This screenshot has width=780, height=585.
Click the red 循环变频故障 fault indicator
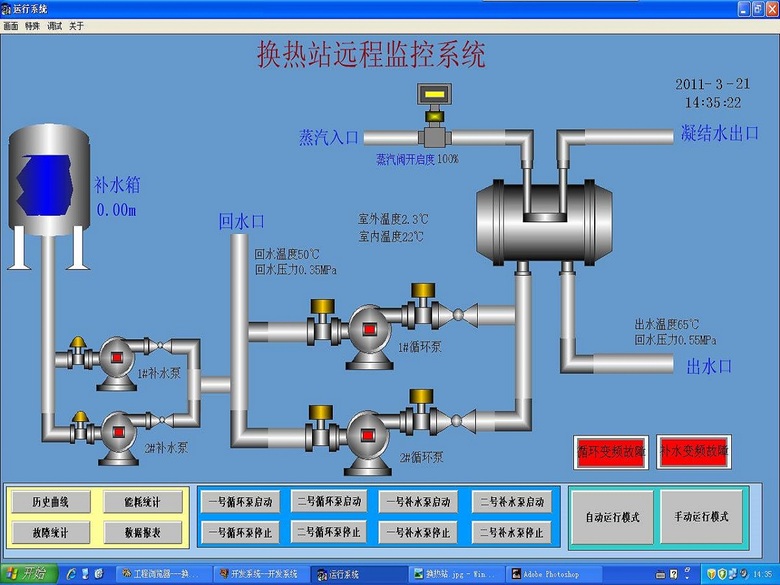610,452
